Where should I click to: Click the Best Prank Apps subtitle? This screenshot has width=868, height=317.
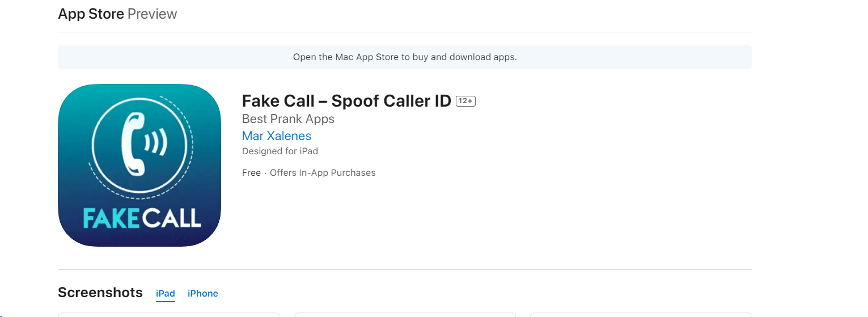[x=288, y=119]
